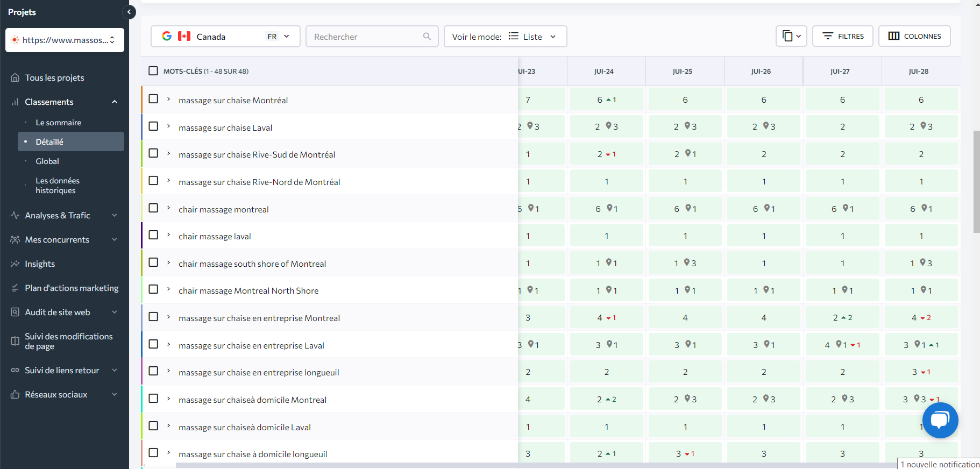Collapse the sidebar with the arrow icon
Viewport: 980px width, 469px height.
[129, 12]
